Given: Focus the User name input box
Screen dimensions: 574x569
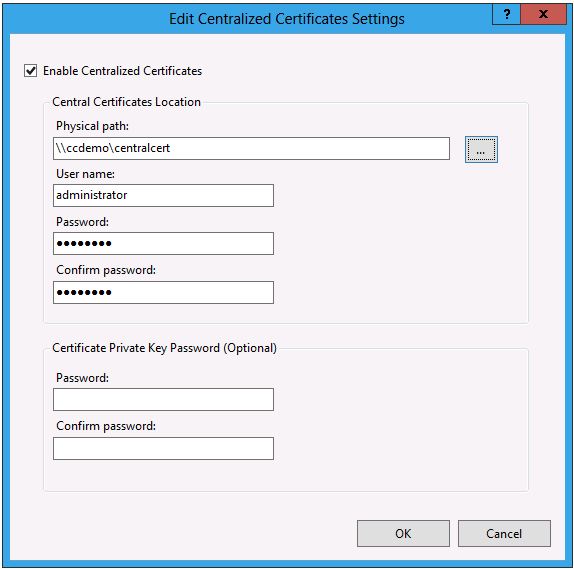Looking at the screenshot, I should [163, 196].
